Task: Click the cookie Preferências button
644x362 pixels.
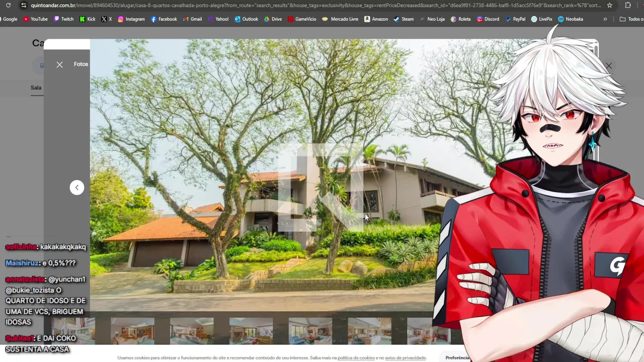Action: click(x=457, y=358)
